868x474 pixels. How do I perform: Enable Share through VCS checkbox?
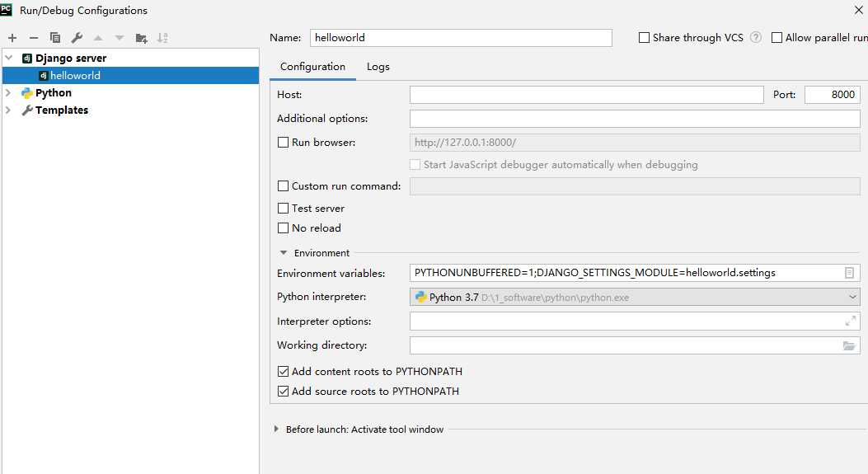[644, 38]
